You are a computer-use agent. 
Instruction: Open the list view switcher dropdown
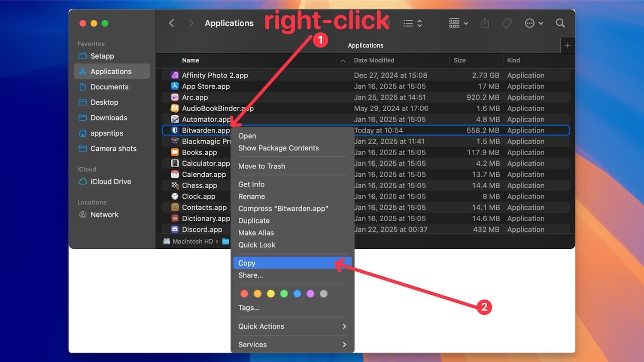tap(413, 23)
